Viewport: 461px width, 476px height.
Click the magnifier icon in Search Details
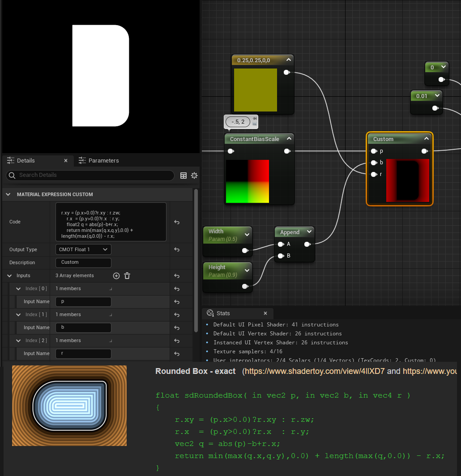click(12, 175)
